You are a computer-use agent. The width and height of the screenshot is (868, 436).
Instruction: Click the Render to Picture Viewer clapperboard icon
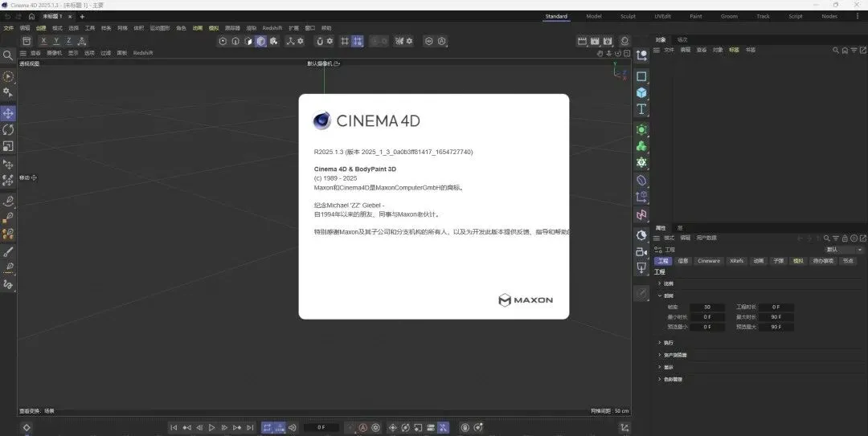[595, 41]
